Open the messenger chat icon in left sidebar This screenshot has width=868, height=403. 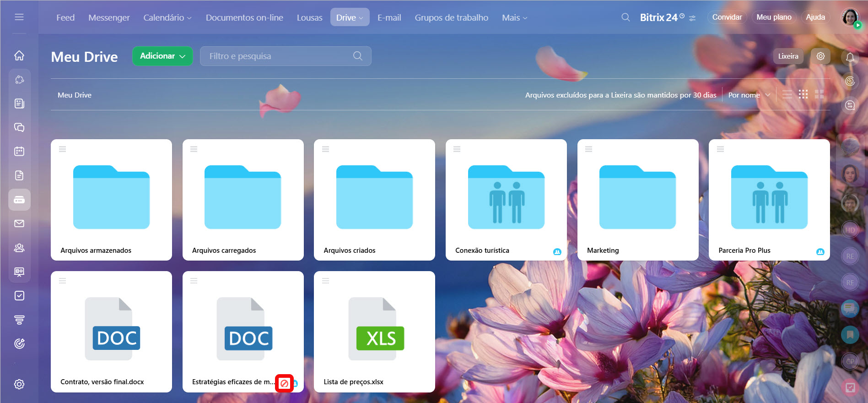coord(19,127)
